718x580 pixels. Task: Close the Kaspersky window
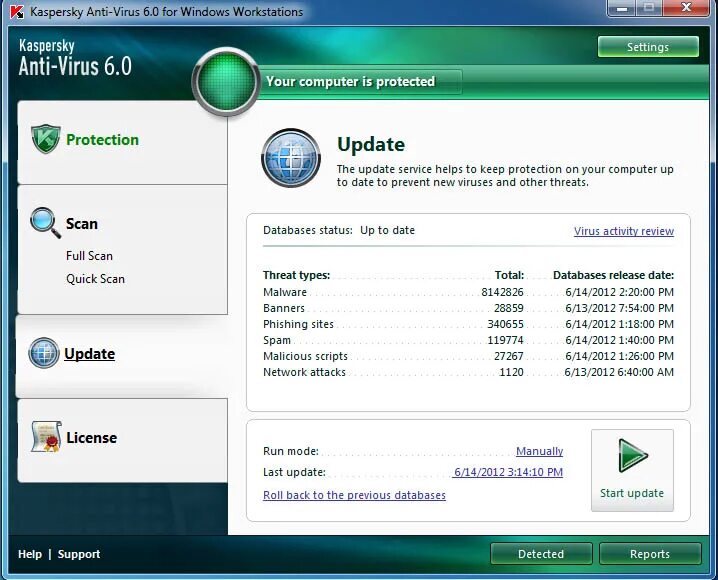pyautogui.click(x=686, y=8)
